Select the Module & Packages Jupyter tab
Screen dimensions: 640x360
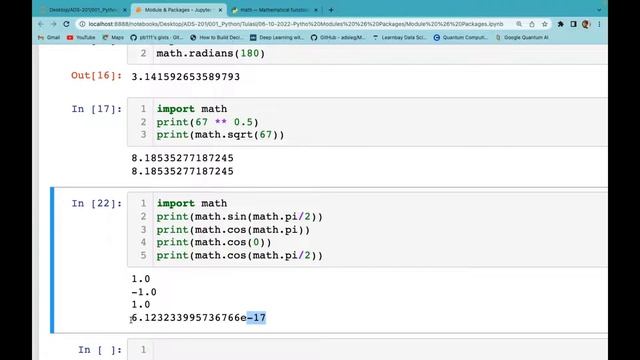click(178, 10)
